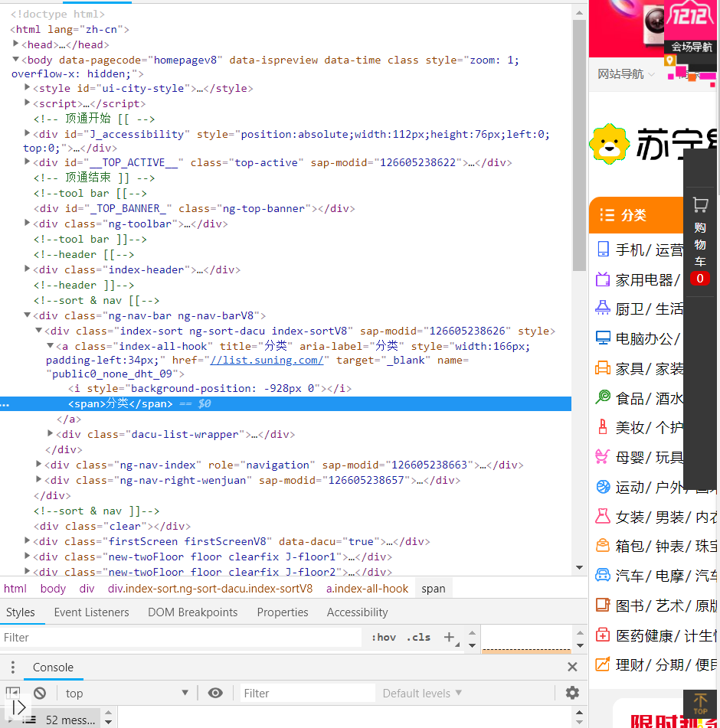Viewport: 720px width, 728px height.
Task: Switch to DOM Breakpoints tab
Action: pyautogui.click(x=193, y=612)
